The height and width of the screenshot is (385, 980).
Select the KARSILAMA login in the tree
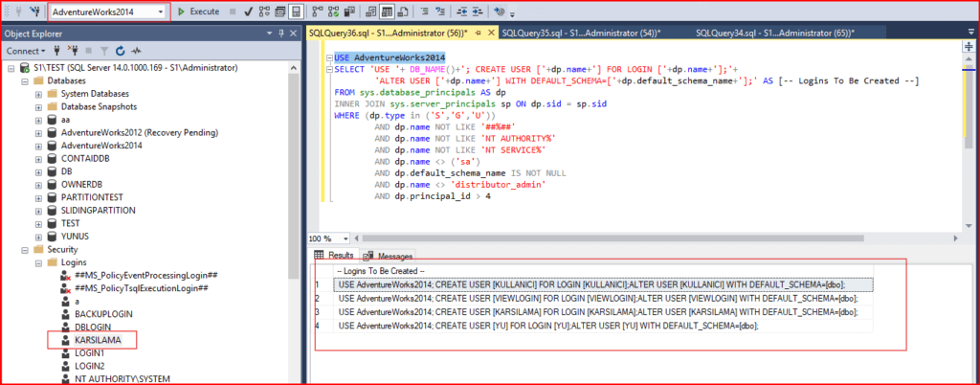pyautogui.click(x=98, y=339)
